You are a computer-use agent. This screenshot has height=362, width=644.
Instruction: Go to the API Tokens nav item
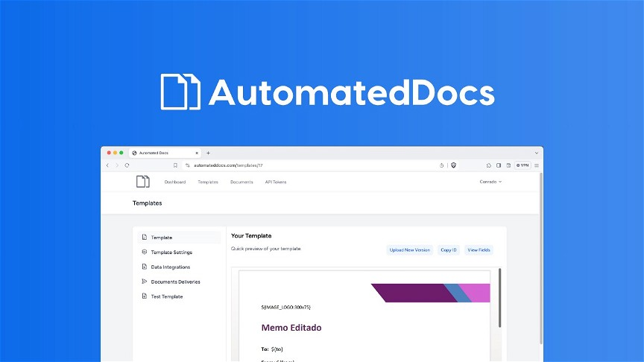coord(276,182)
